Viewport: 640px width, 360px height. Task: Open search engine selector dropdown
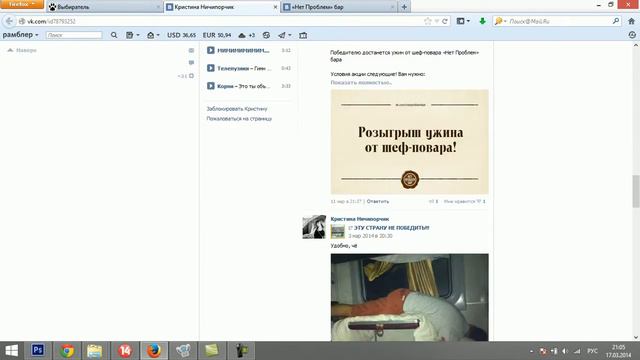click(x=500, y=21)
